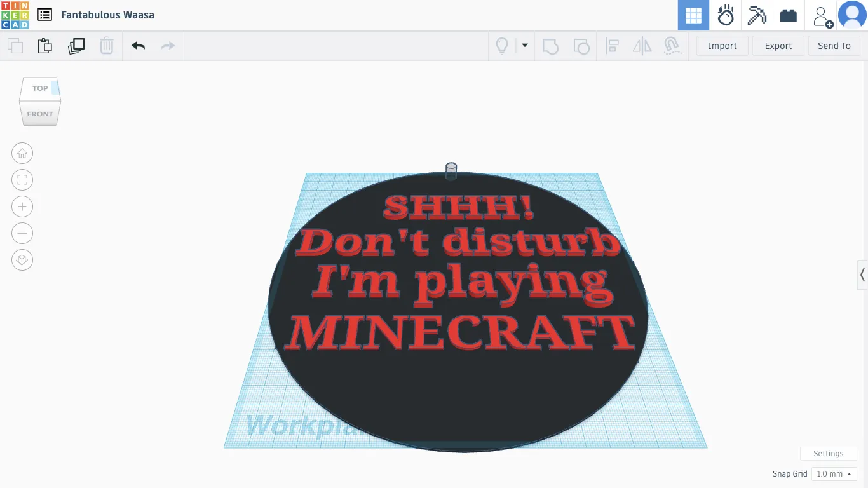Click the Tinkercad logo
This screenshot has width=868, height=488.
click(x=15, y=15)
